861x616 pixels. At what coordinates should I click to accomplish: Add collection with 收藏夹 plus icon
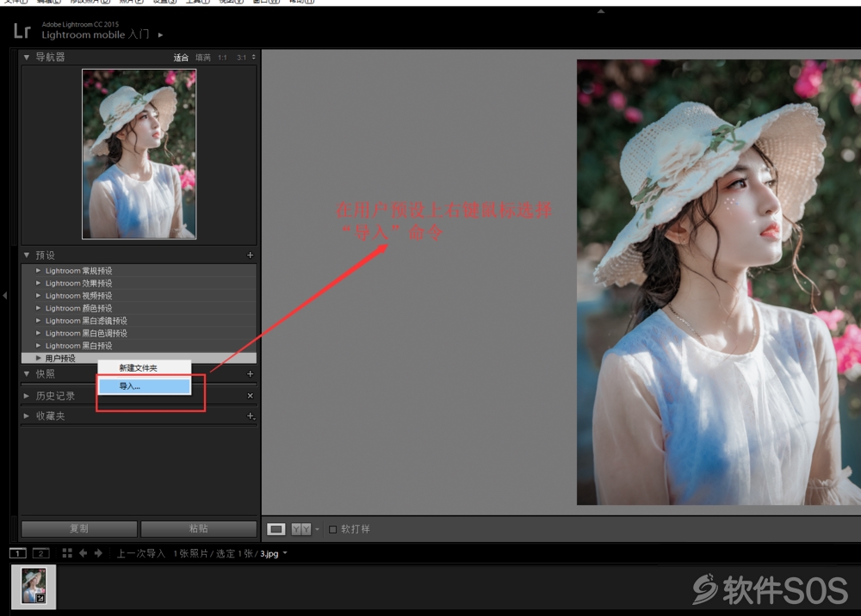(251, 416)
